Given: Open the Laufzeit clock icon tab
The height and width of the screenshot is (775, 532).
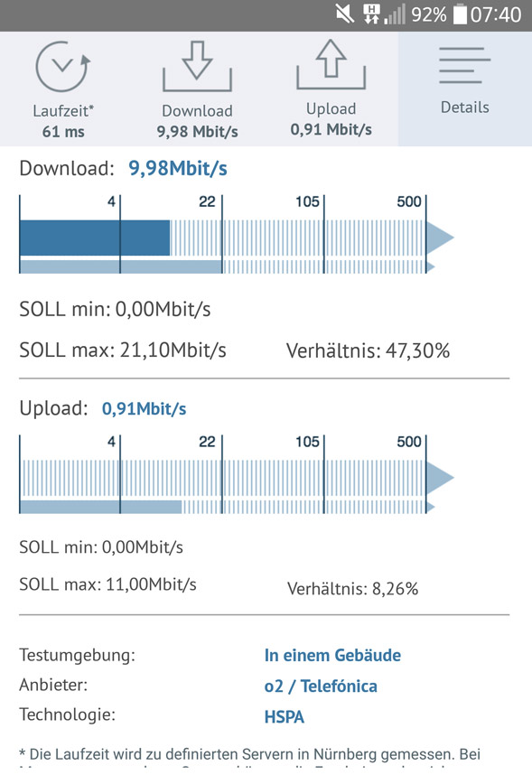Looking at the screenshot, I should coord(63,67).
